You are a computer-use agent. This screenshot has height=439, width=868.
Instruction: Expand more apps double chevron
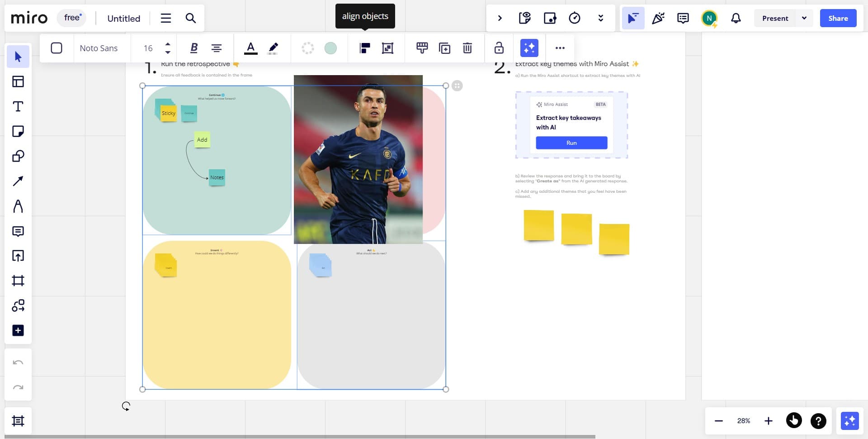(600, 18)
